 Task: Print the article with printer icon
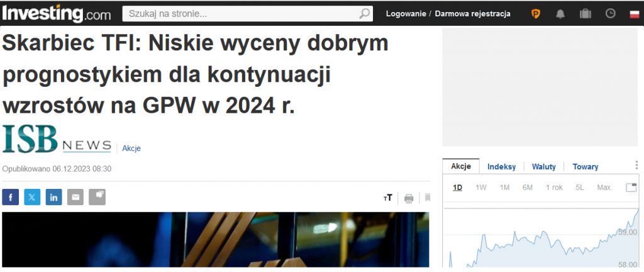(409, 198)
